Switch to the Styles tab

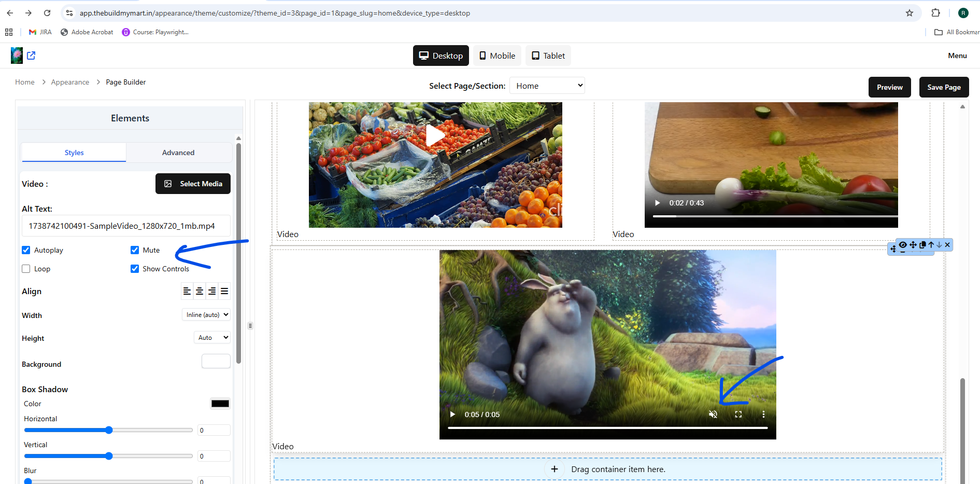pos(74,153)
